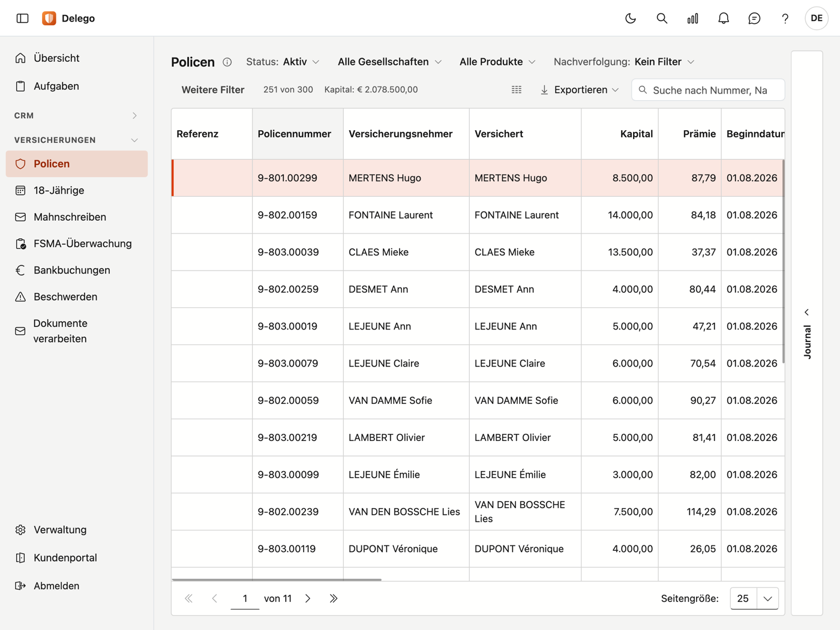Viewport: 840px width, 630px height.
Task: Switch to dark mode moon icon
Action: (x=631, y=19)
